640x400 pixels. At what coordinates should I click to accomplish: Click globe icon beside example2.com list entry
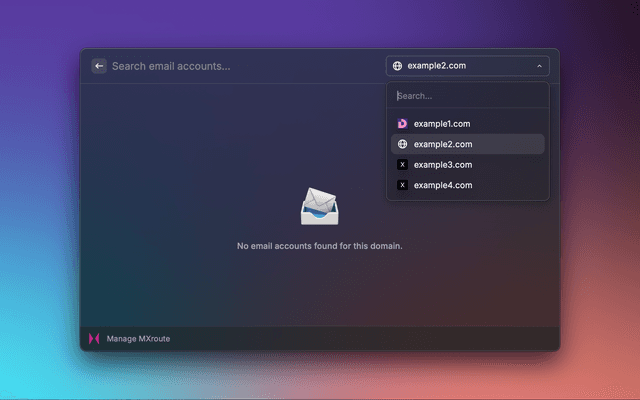coord(402,144)
